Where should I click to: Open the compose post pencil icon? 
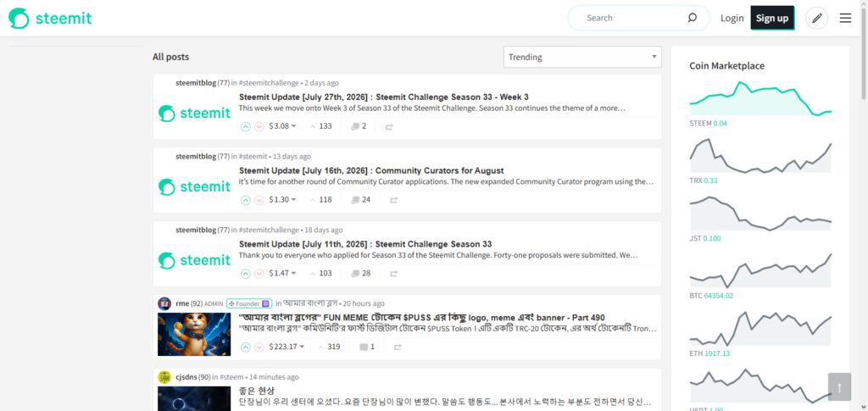click(x=816, y=19)
